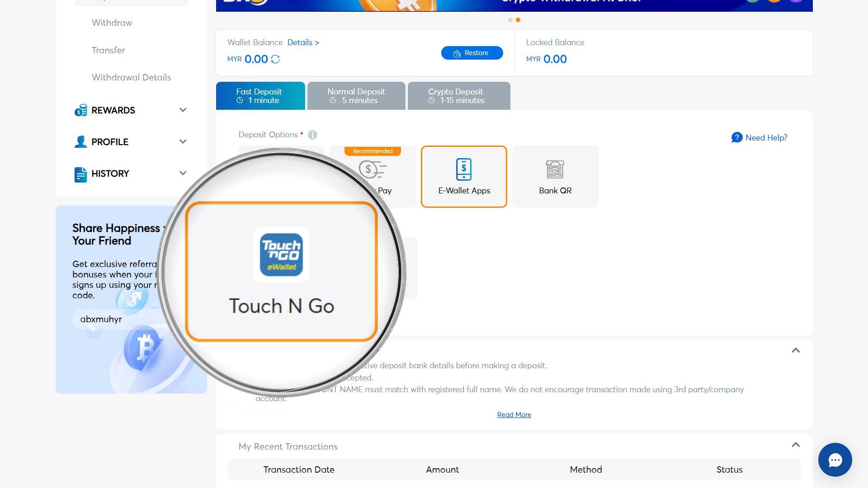Image resolution: width=868 pixels, height=488 pixels.
Task: Open wallet balance Details link
Action: coord(303,42)
